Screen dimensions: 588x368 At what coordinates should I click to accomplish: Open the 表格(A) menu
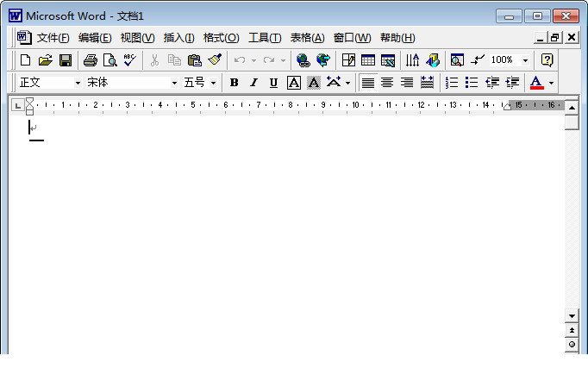(307, 38)
